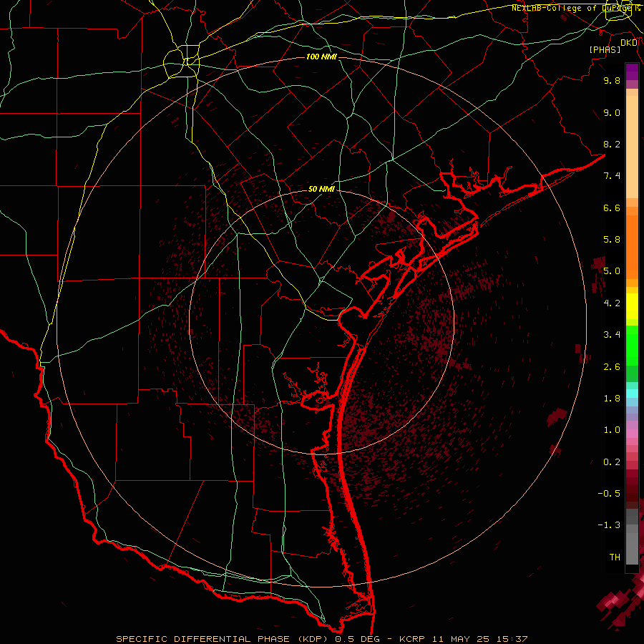Pick the yellow segment of the color bar
Screen dimensions: 644x644
tap(632, 306)
